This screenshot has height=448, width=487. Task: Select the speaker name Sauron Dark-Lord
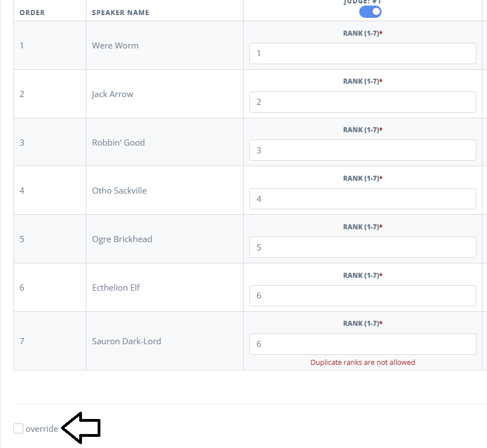coord(127,341)
